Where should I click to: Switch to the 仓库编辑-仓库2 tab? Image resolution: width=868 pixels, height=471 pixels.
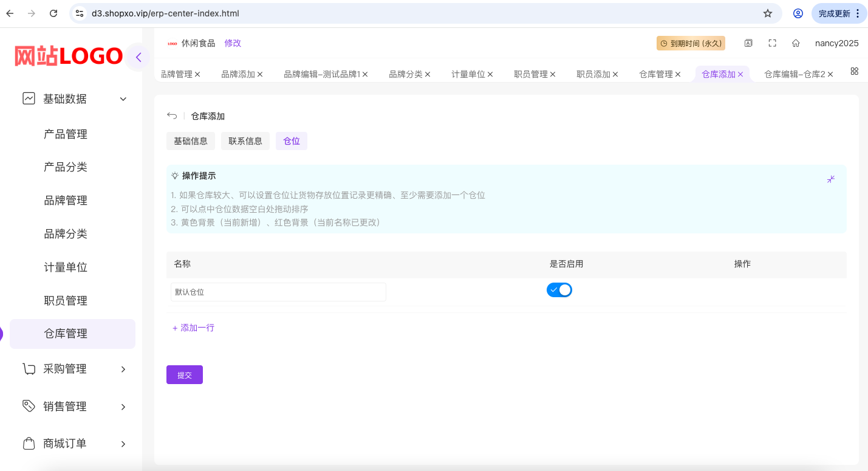(795, 74)
